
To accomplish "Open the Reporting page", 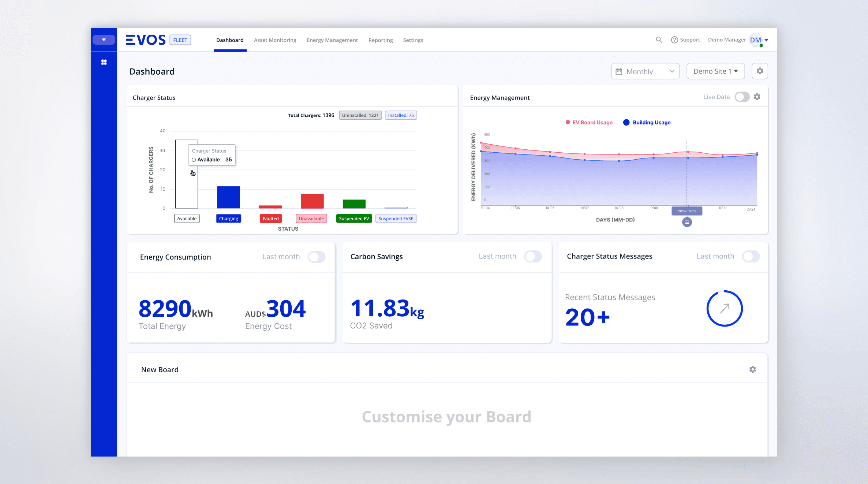I will click(x=381, y=40).
